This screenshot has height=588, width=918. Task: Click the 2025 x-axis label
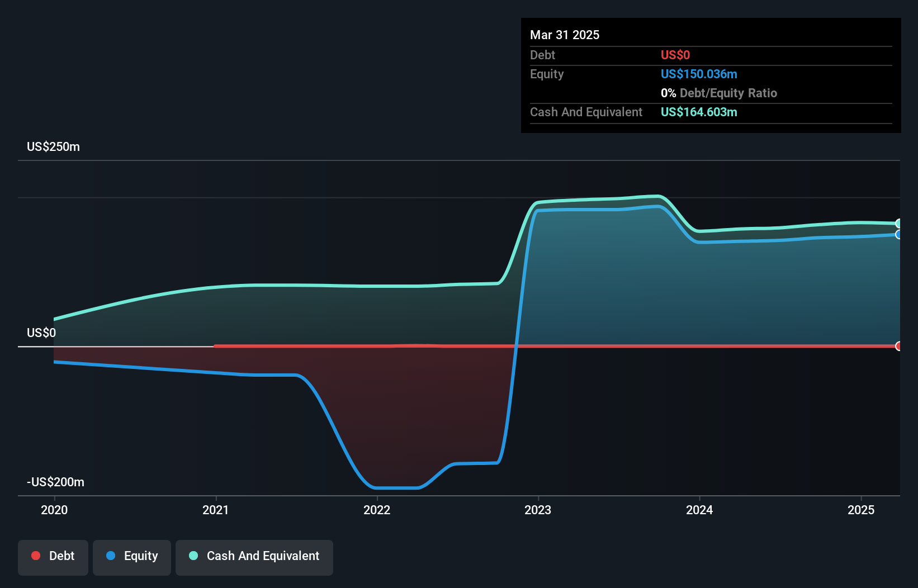(x=861, y=510)
